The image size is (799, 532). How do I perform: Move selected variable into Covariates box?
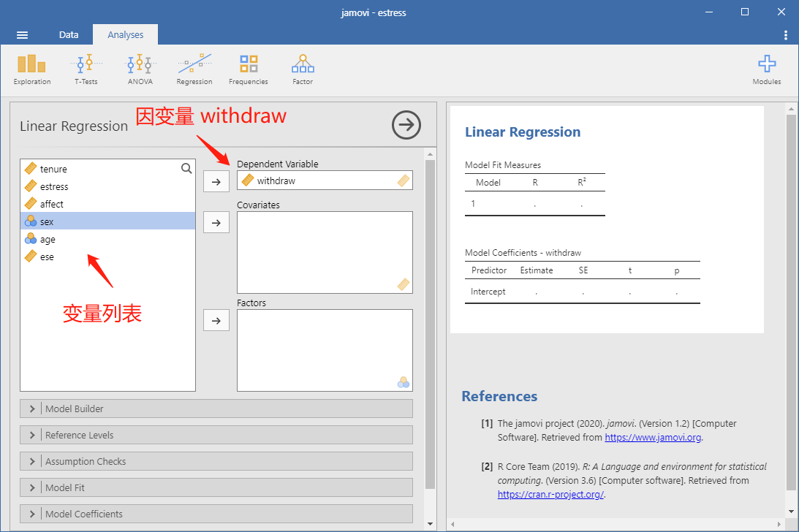tap(216, 223)
